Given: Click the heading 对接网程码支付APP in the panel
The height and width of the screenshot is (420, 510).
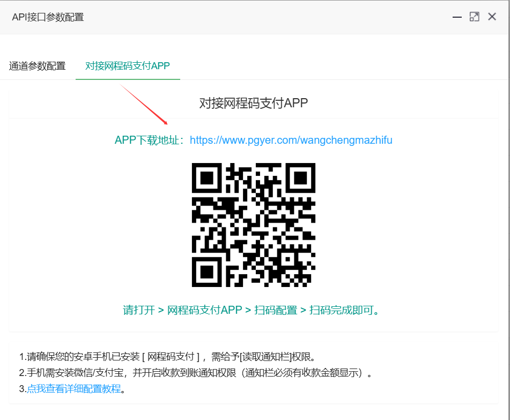Looking at the screenshot, I should 253,103.
